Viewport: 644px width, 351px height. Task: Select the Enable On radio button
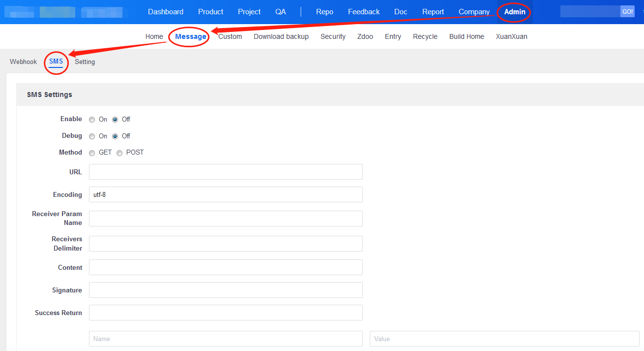(92, 120)
